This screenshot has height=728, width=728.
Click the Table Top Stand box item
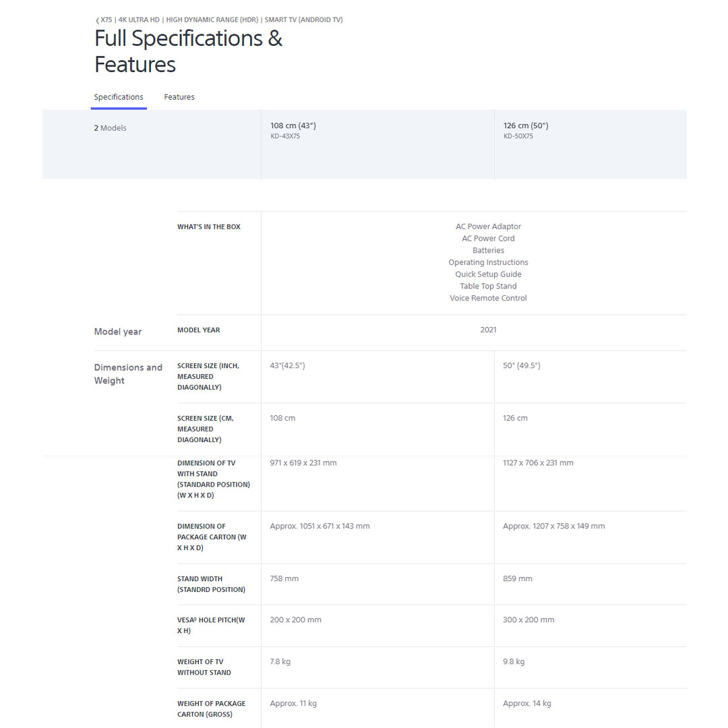[x=488, y=286]
